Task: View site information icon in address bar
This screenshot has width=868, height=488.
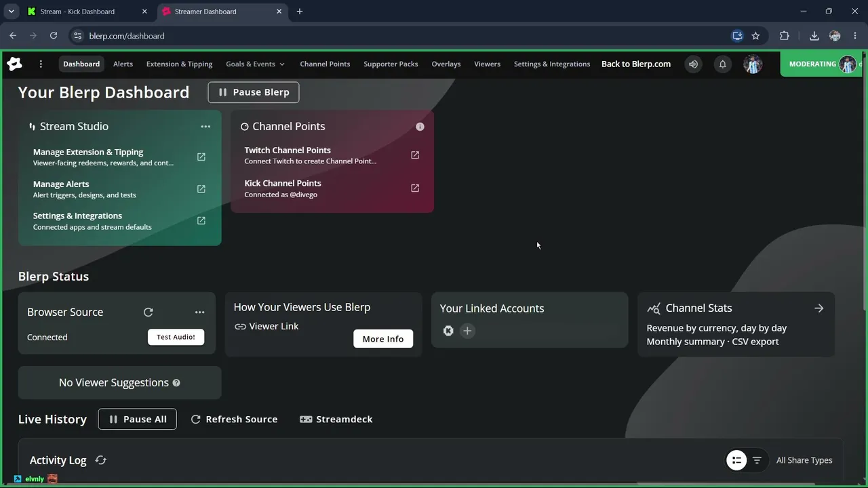Action: pos(77,36)
